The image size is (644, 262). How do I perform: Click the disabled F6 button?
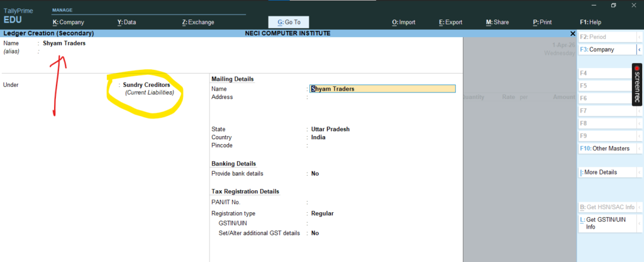(x=607, y=99)
